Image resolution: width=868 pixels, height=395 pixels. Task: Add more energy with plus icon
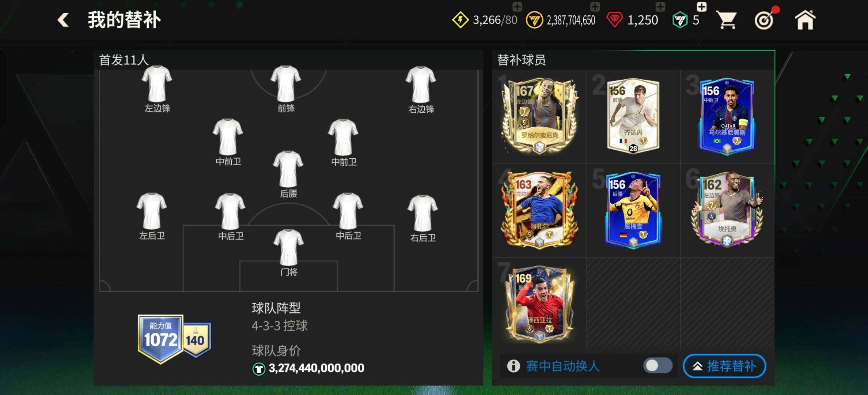tap(517, 6)
